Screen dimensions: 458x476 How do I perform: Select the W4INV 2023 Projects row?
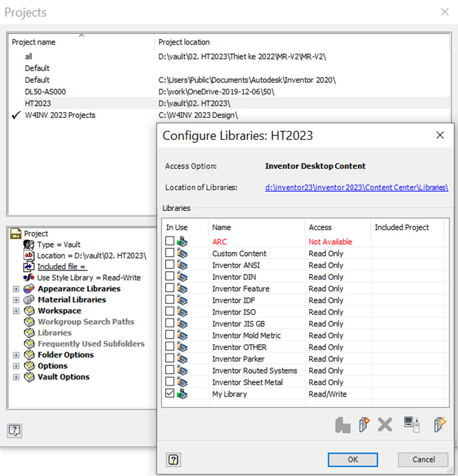click(x=229, y=115)
